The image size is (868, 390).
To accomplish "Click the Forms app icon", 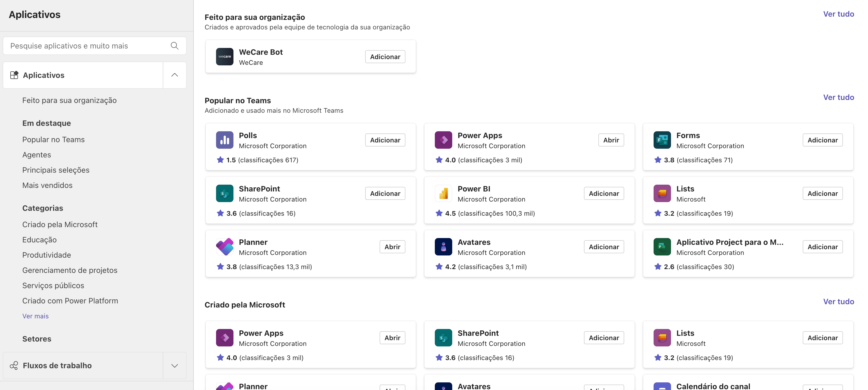I will [x=662, y=140].
